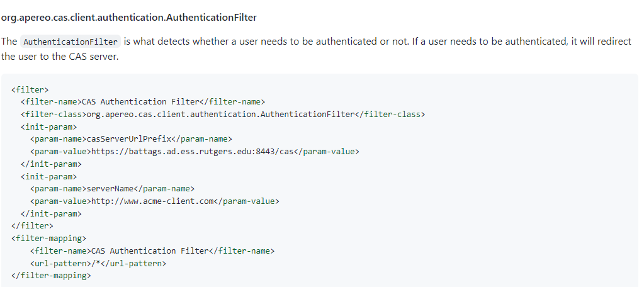Click the url-pattern /* line
This screenshot has width=644, height=287.
98,263
